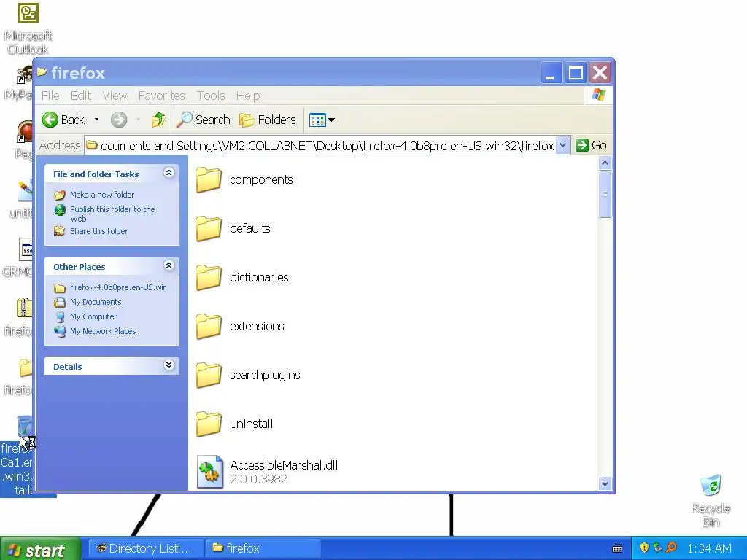Select the "AccessibleMarshal.dll" file name
747x560 pixels.
[x=284, y=465]
